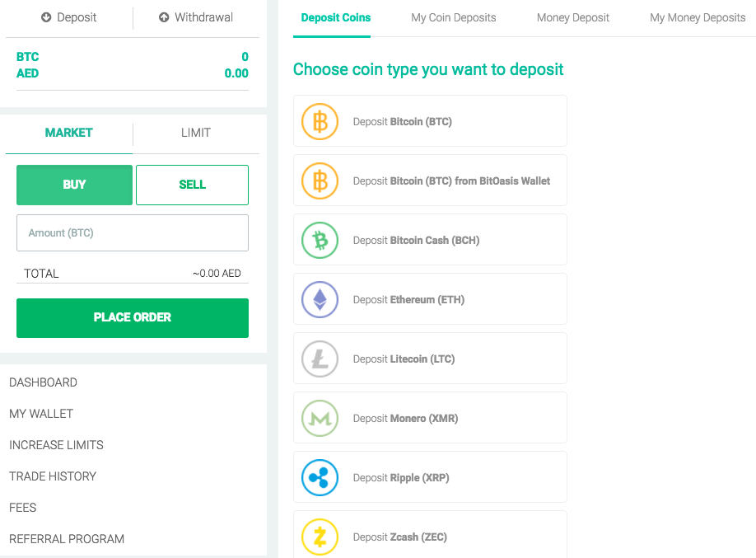The height and width of the screenshot is (558, 756).
Task: Click the Deposit down-arrow icon
Action: click(46, 17)
